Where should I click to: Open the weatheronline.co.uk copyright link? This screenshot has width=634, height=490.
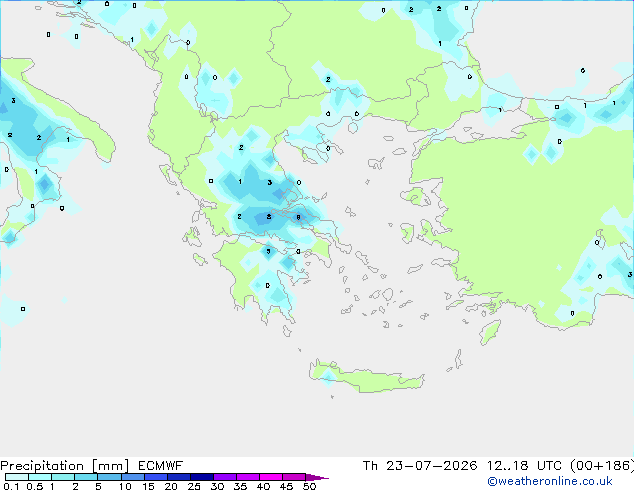pyautogui.click(x=550, y=481)
